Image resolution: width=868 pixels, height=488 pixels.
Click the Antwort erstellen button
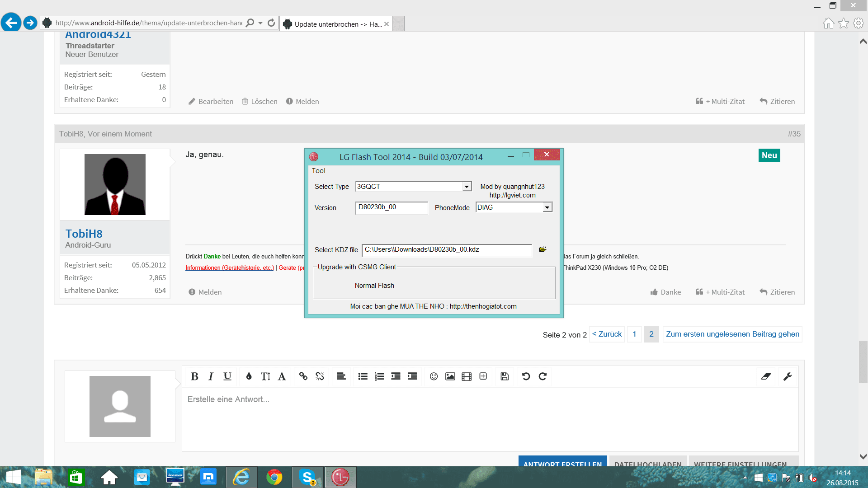click(x=562, y=461)
